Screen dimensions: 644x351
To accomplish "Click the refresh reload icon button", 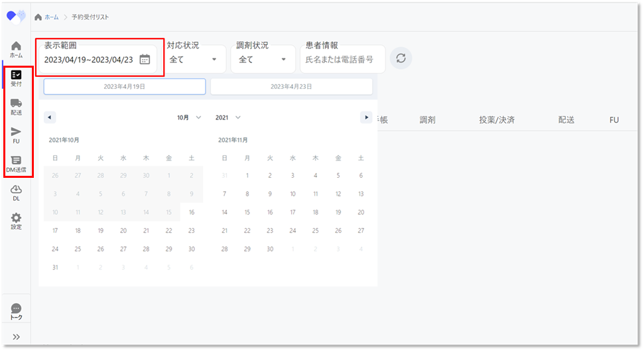I will pos(401,58).
